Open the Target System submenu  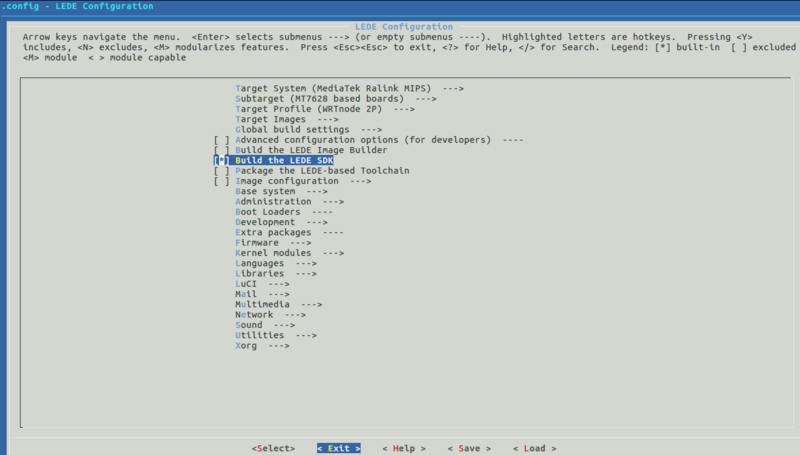(x=349, y=88)
